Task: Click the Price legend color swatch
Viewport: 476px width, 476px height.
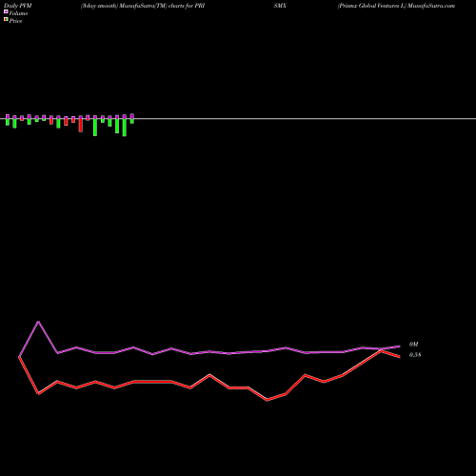Action: (x=6, y=20)
